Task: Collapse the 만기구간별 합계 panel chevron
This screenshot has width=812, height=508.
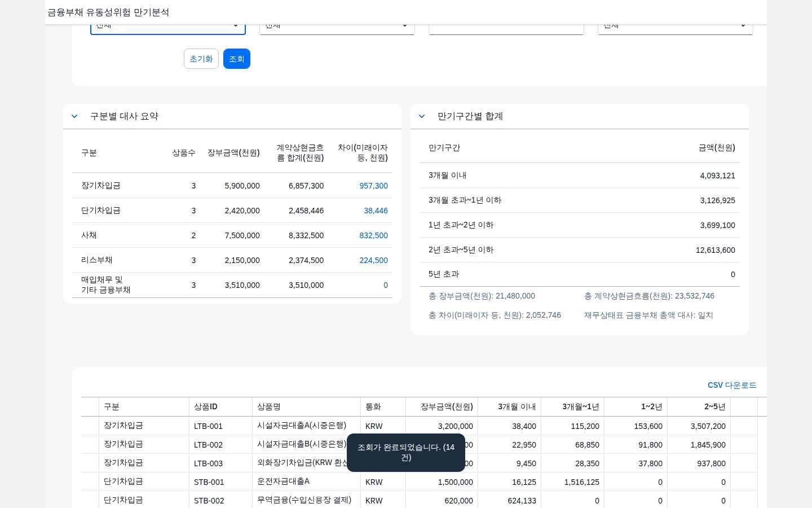Action: [x=422, y=116]
